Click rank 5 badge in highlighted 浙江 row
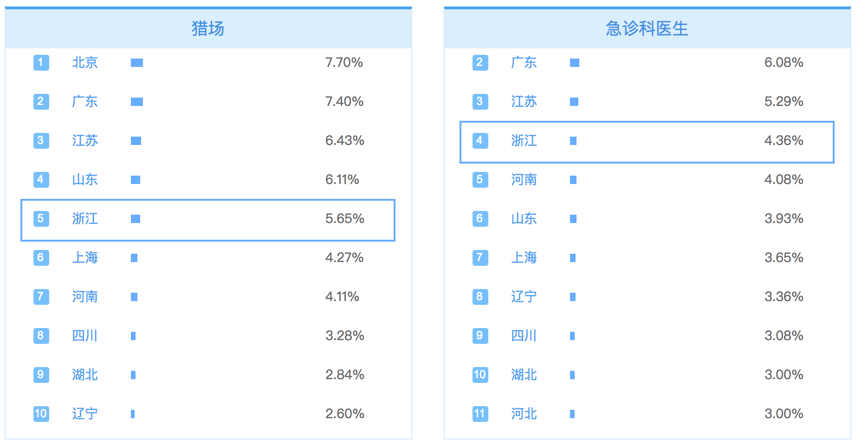Screen dimensions: 868x447 41,218
